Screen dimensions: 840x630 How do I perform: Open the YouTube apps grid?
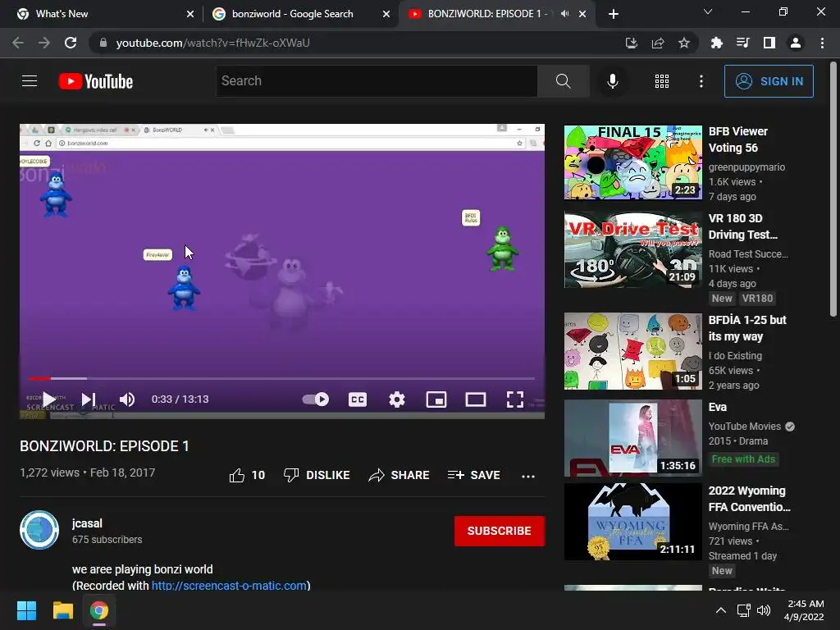[x=662, y=81]
